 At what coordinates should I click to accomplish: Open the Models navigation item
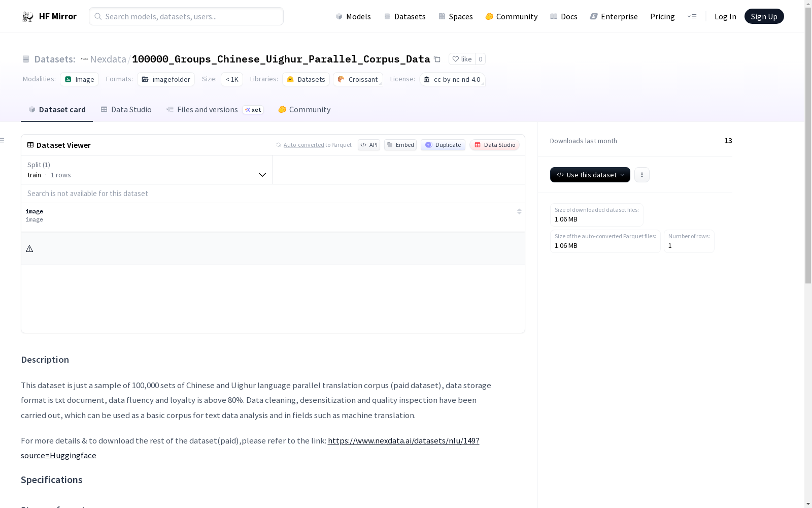point(353,16)
